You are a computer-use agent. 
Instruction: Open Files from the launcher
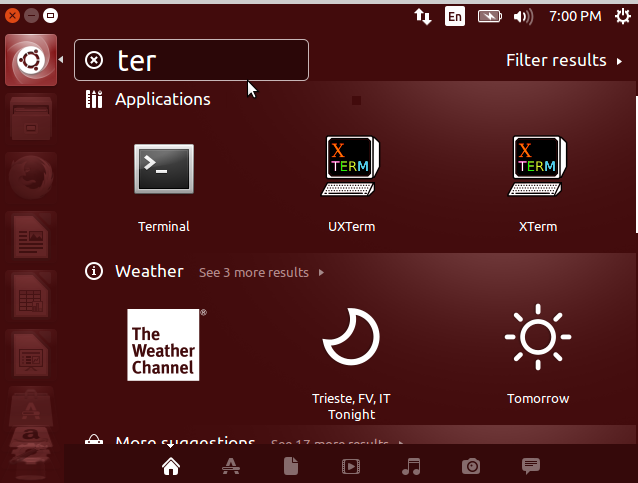[31, 118]
